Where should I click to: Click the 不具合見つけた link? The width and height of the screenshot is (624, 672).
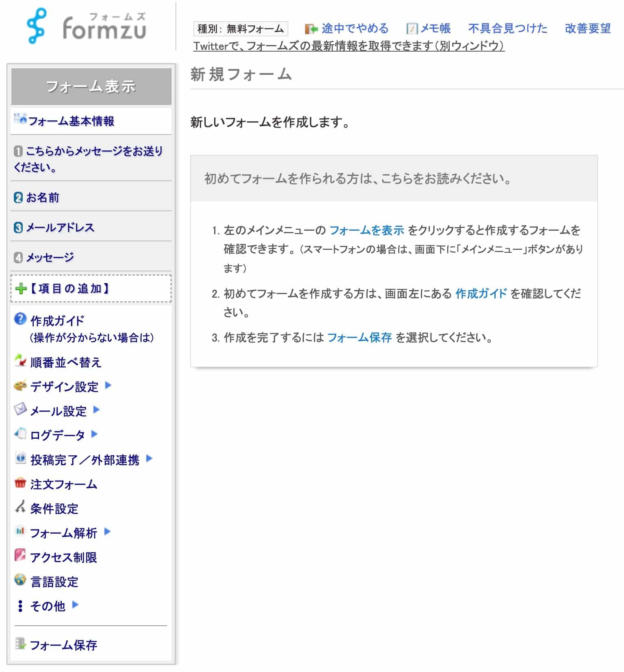(x=508, y=28)
